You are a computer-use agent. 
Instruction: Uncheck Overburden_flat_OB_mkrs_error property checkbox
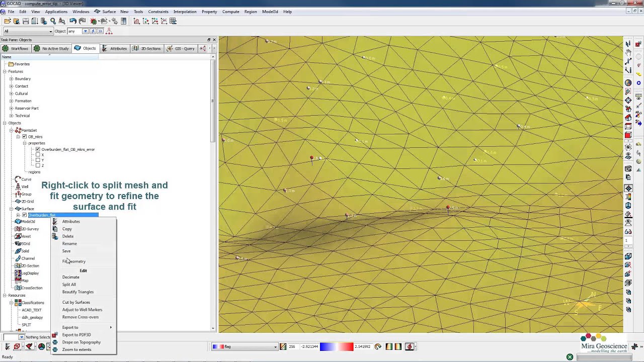pyautogui.click(x=38, y=149)
